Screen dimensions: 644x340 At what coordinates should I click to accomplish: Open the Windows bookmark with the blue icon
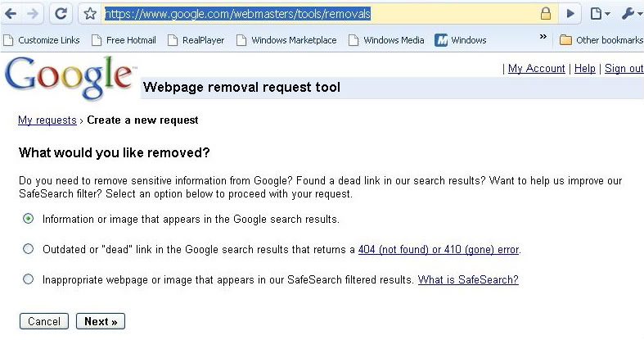pos(461,40)
